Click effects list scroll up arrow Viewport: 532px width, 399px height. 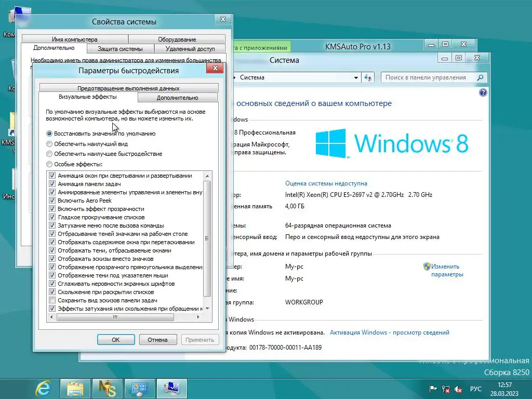click(207, 176)
